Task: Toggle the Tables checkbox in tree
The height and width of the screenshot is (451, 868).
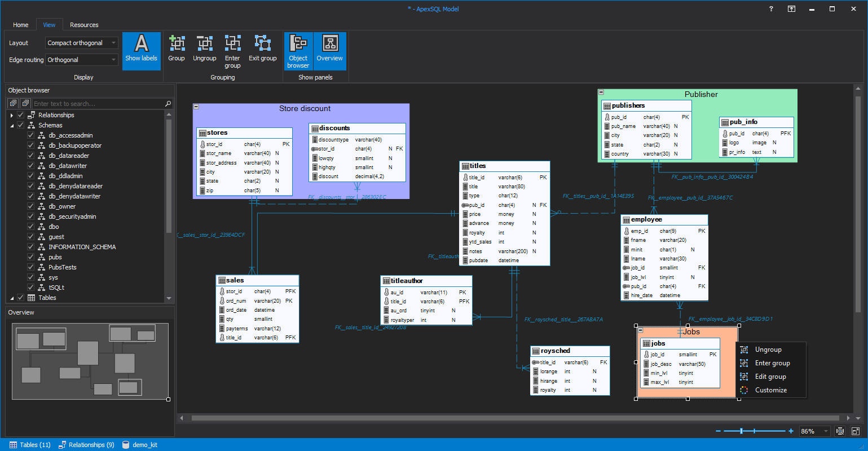Action: point(21,298)
